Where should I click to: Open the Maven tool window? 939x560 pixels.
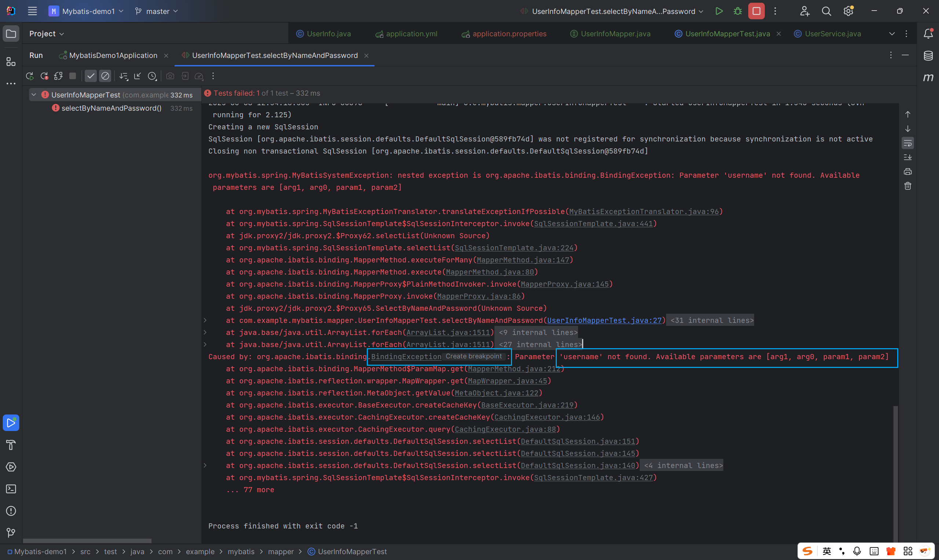click(928, 78)
